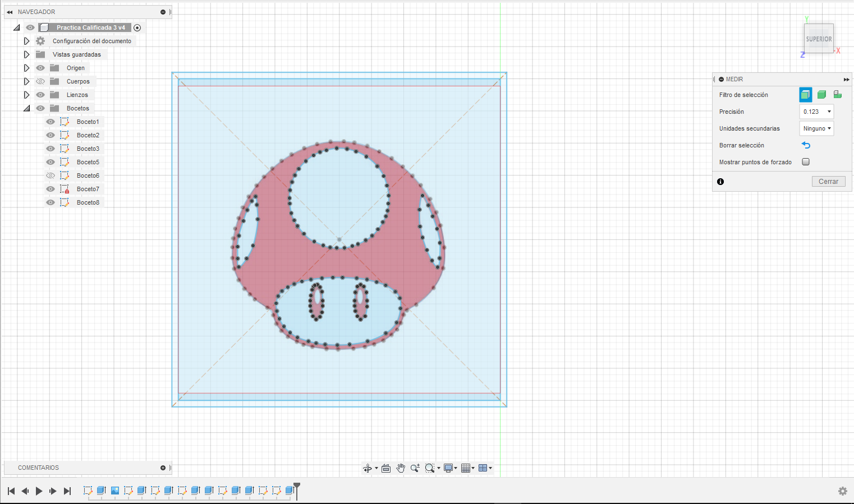The width and height of the screenshot is (854, 504).
Task: Click the gear icon of Configuración del documento
Action: [40, 41]
